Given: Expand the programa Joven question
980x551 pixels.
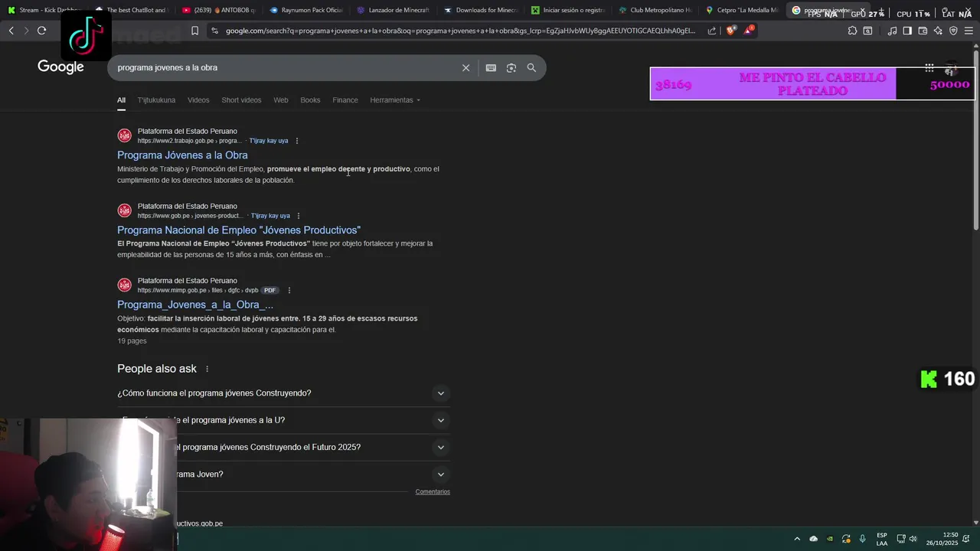Looking at the screenshot, I should pyautogui.click(x=283, y=474).
